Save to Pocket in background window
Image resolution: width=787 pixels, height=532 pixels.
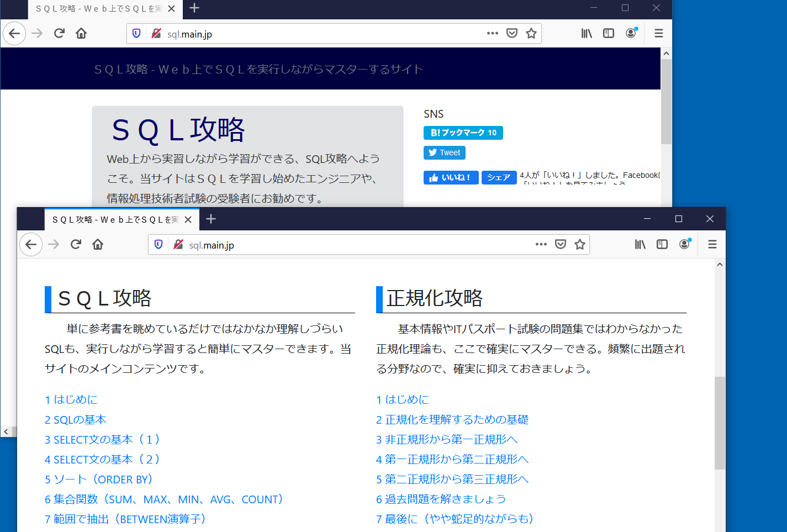coord(512,33)
